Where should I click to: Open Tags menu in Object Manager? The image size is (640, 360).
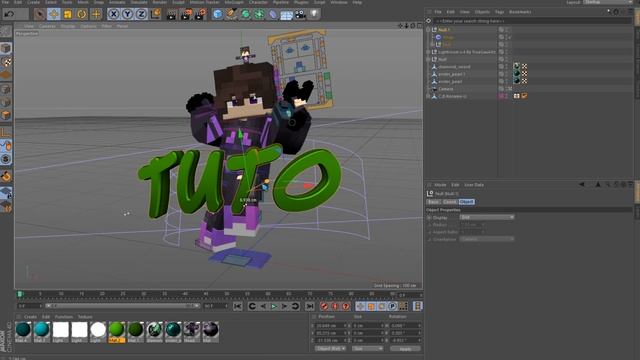tap(499, 12)
